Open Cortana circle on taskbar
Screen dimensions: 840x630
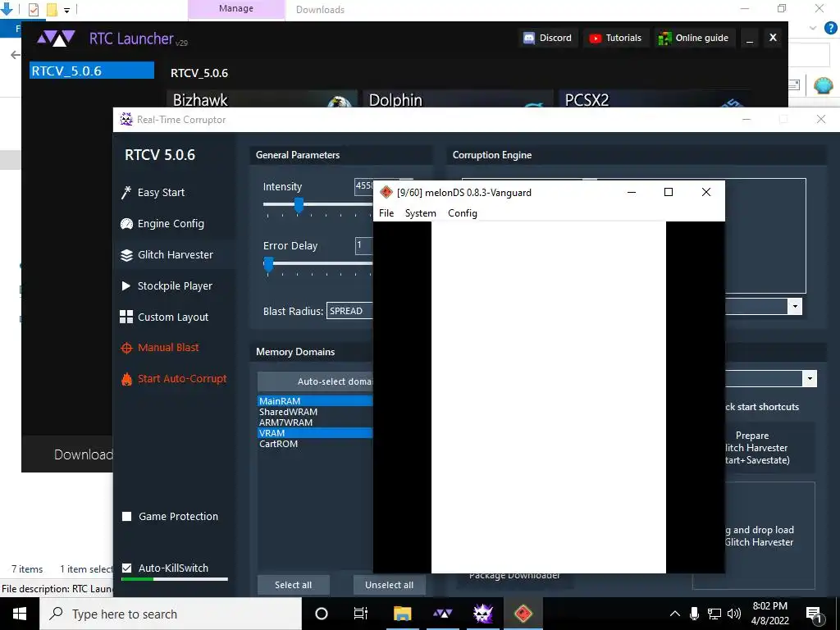coord(322,614)
